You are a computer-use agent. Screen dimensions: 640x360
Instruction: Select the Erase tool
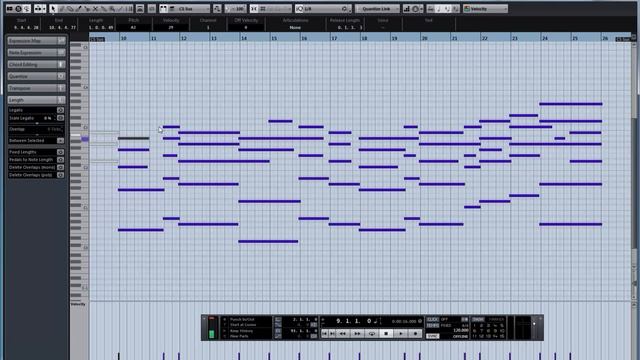click(70, 9)
